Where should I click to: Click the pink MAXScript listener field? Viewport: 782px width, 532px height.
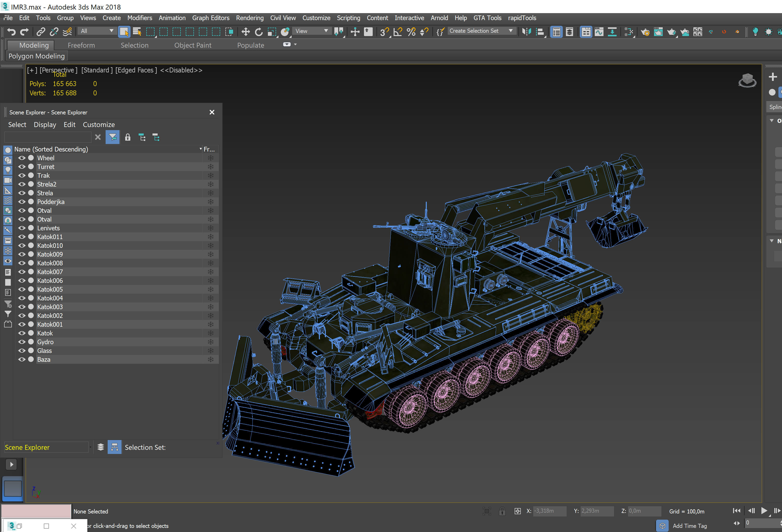(x=36, y=511)
